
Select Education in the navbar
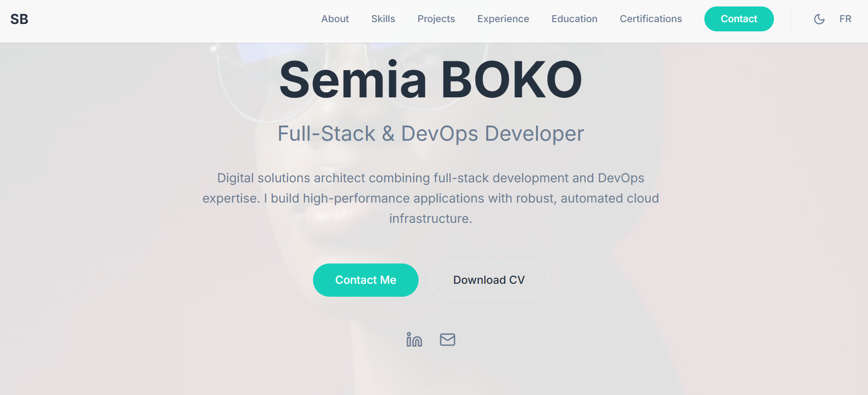tap(574, 19)
